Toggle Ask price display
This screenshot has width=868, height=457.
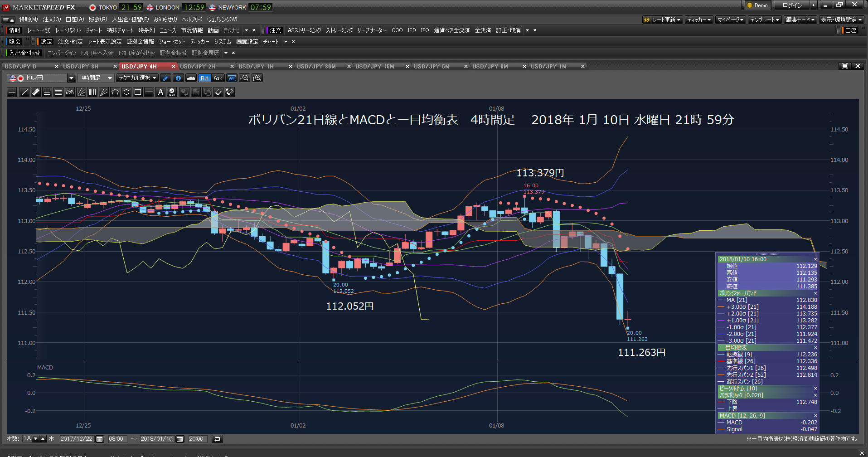pyautogui.click(x=218, y=78)
